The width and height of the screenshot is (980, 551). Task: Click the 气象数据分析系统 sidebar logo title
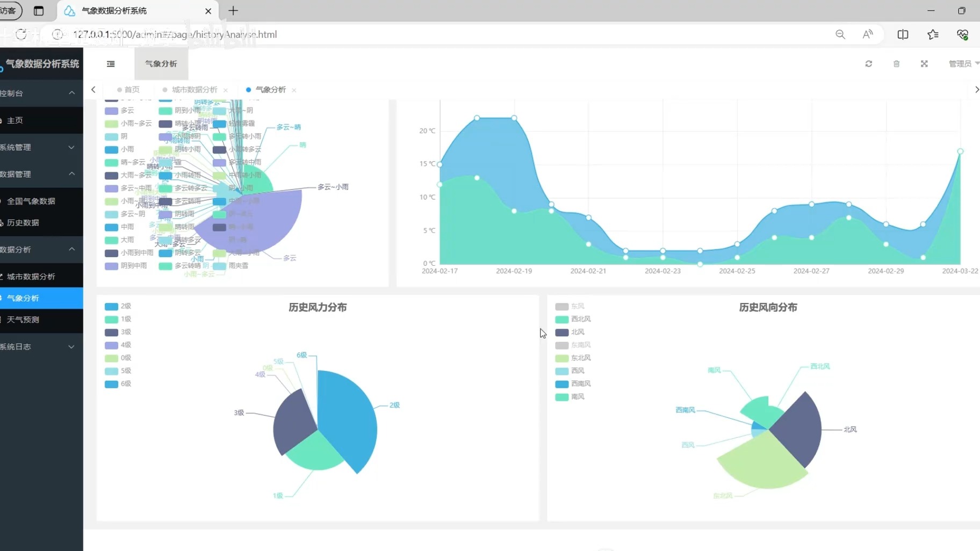42,64
